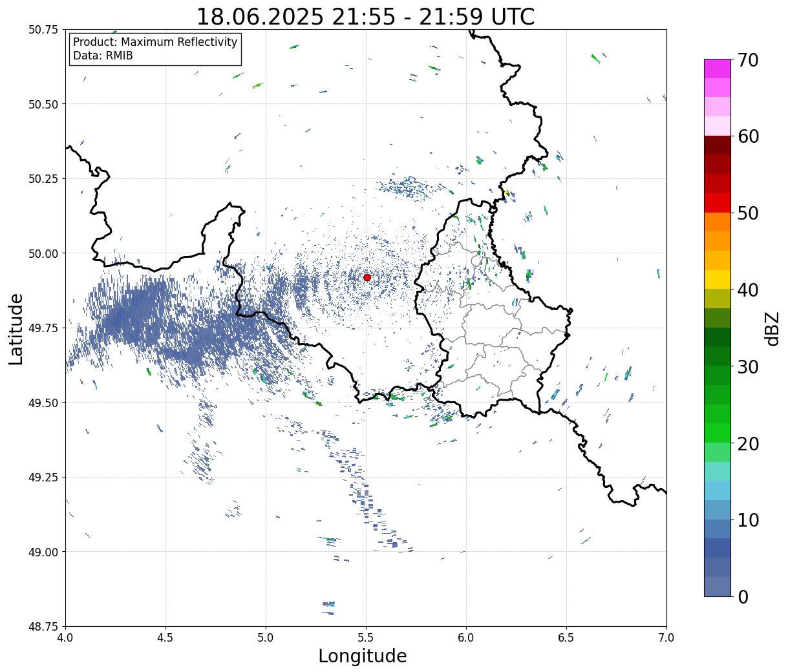The width and height of the screenshot is (788, 672).
Task: Click the colorbar tick label 30
Action: coord(748,366)
